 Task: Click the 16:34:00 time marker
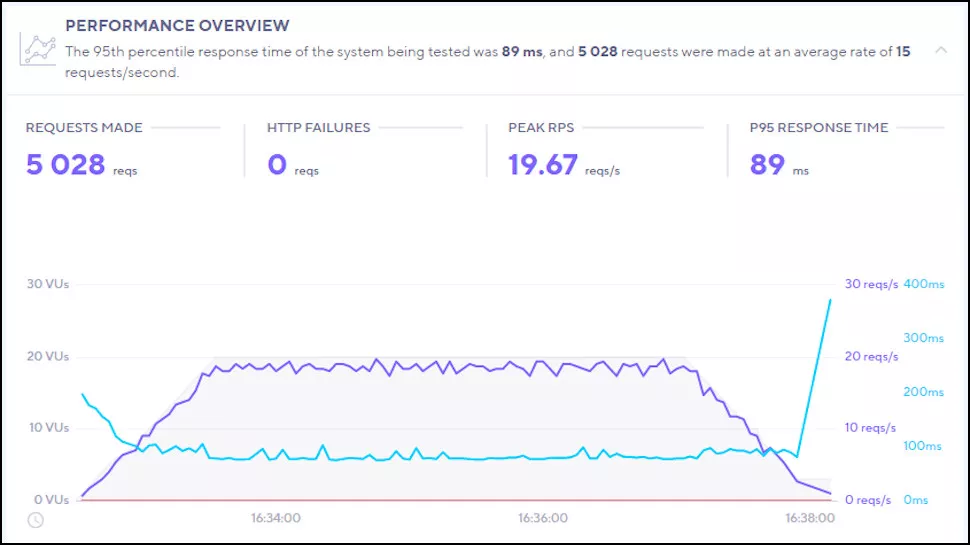pyautogui.click(x=275, y=518)
